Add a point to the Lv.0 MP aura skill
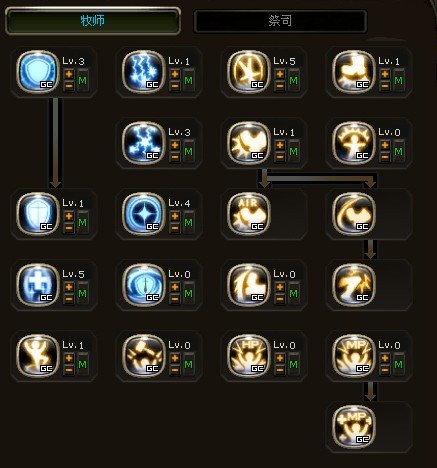This screenshot has width=437, height=468. pyautogui.click(x=385, y=358)
